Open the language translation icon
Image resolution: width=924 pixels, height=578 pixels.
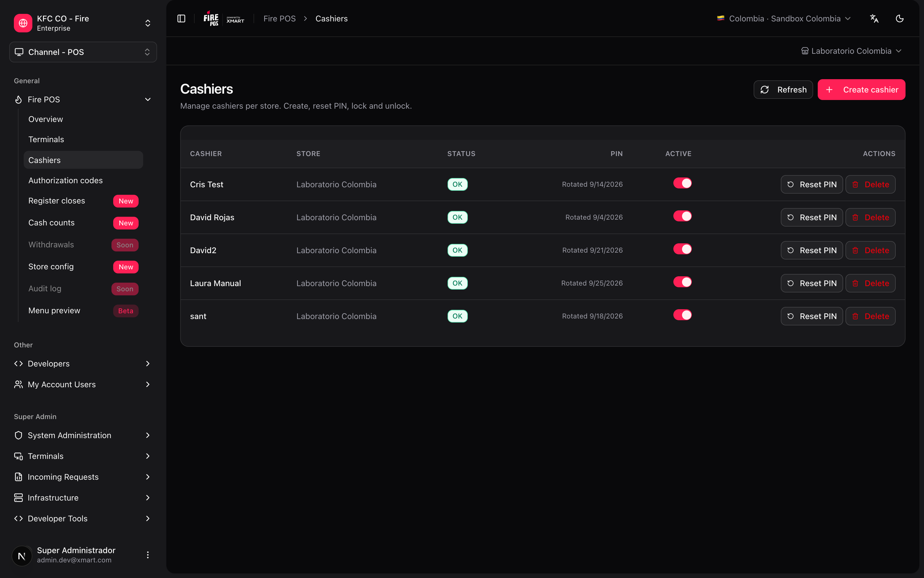tap(874, 18)
